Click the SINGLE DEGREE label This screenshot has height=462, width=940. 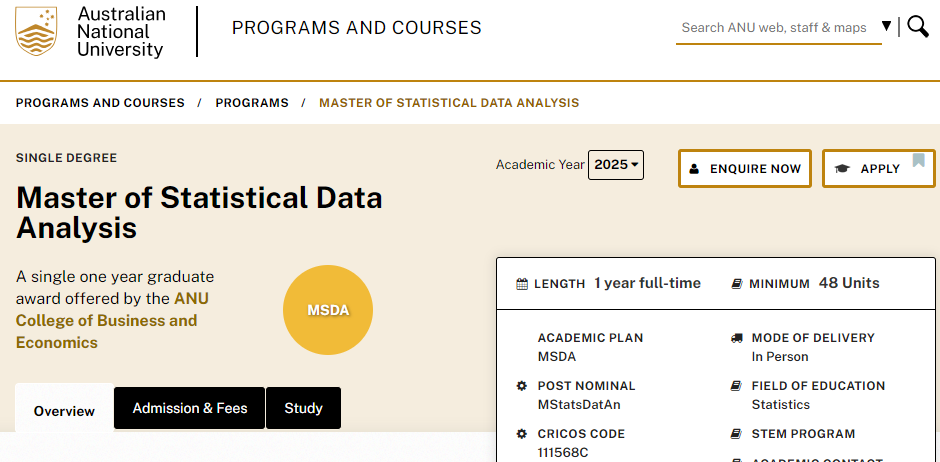66,158
